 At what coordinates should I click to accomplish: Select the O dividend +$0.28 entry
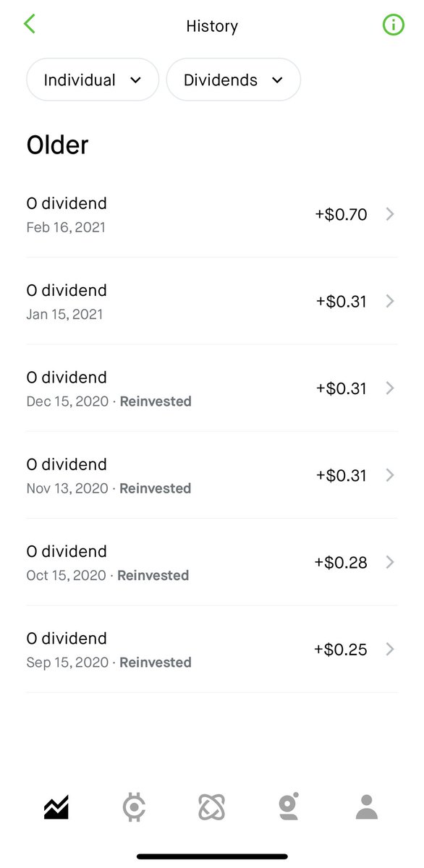[212, 562]
